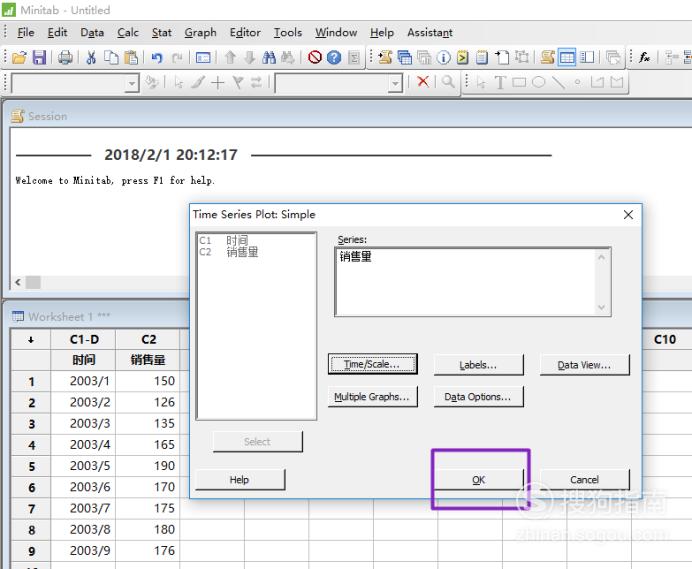Click the worksheet data direction arrow
692x569 pixels.
pos(31,339)
